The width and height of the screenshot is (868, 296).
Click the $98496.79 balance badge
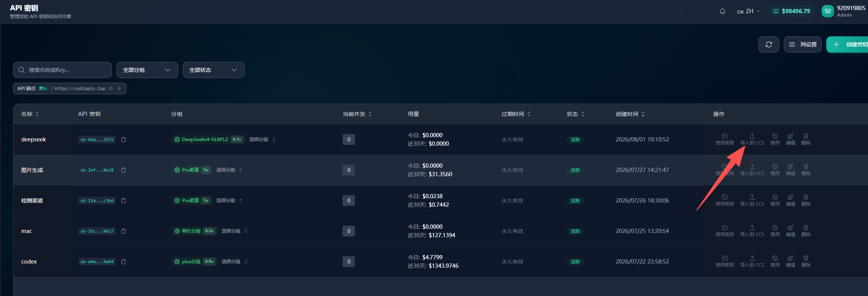(x=791, y=11)
